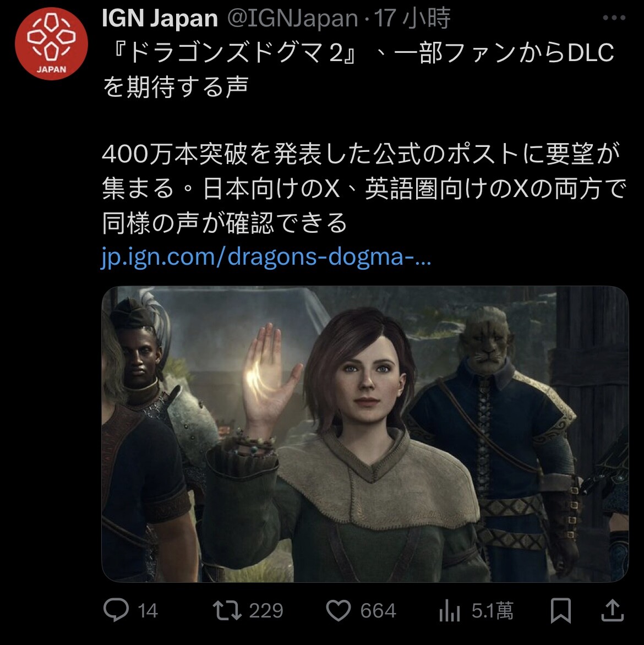Image resolution: width=644 pixels, height=645 pixels.
Task: Click the tweet paragraph starting with 400万本突破
Action: coord(364,188)
